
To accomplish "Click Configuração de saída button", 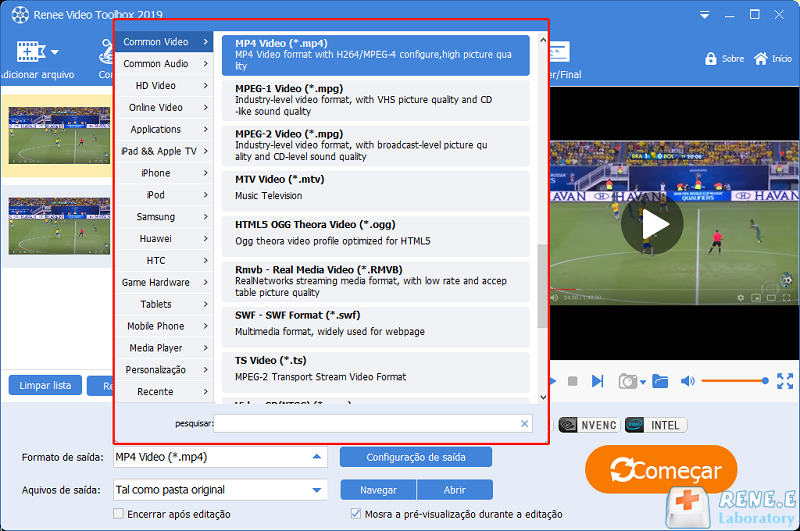I will click(x=416, y=457).
